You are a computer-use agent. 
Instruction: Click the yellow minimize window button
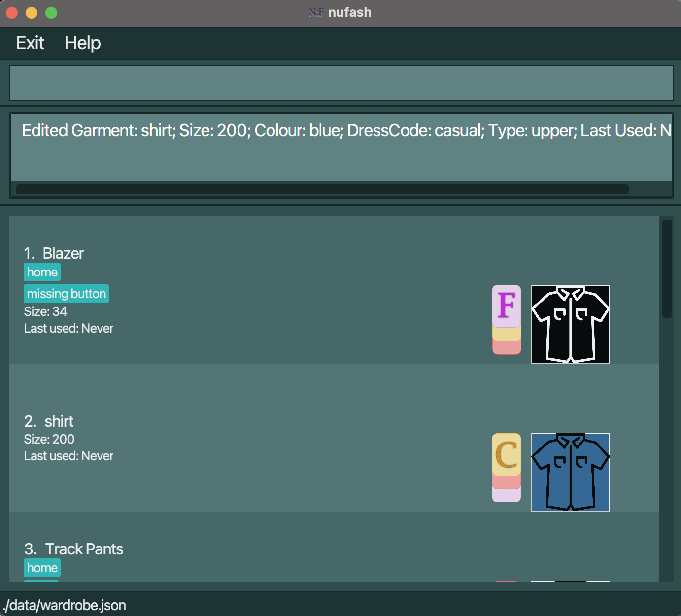click(x=32, y=13)
